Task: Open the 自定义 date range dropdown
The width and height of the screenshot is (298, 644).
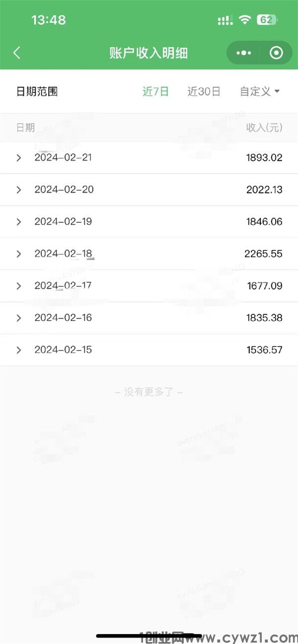Action: coord(260,91)
